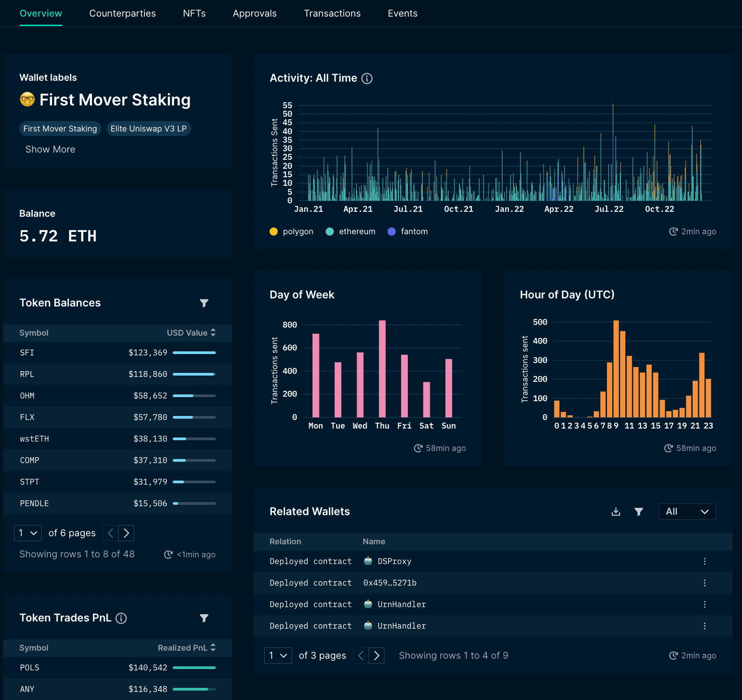Click the 5.72 ETH balance value
This screenshot has width=742, height=700.
(x=58, y=236)
